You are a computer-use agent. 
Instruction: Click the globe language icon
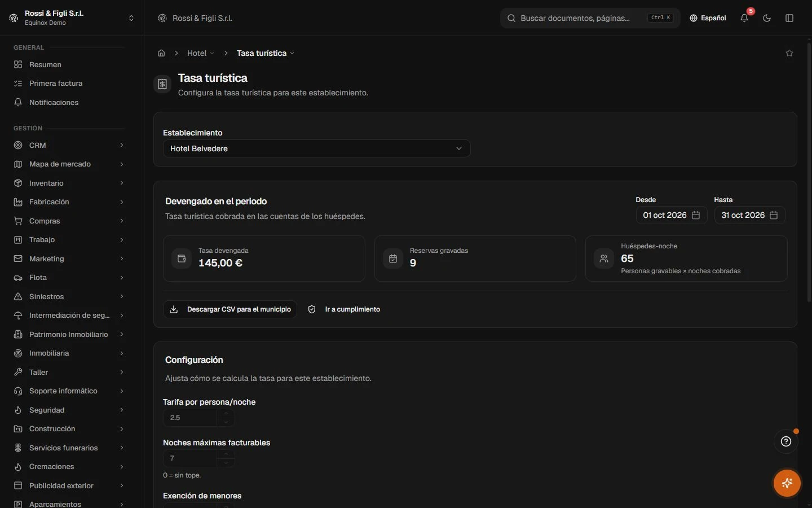click(694, 18)
